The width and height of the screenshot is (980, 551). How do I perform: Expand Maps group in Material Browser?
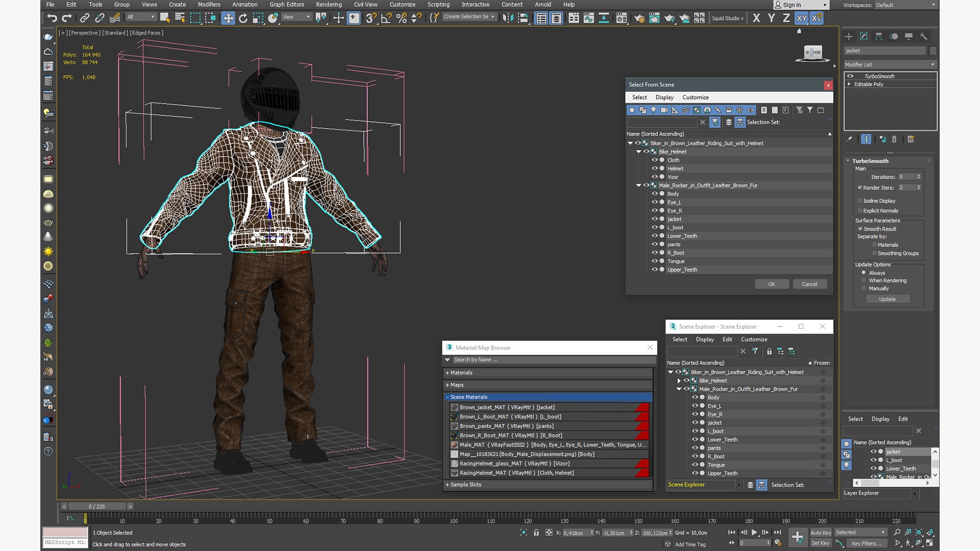tap(548, 385)
